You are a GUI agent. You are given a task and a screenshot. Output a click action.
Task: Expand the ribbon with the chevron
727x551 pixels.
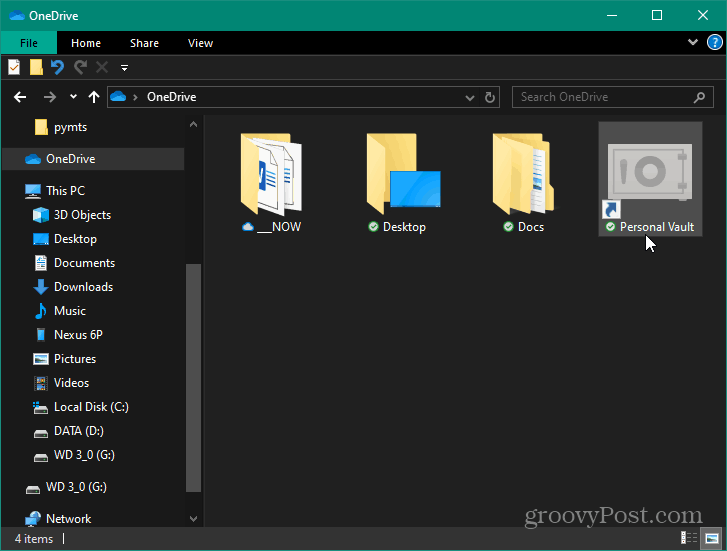pos(693,42)
